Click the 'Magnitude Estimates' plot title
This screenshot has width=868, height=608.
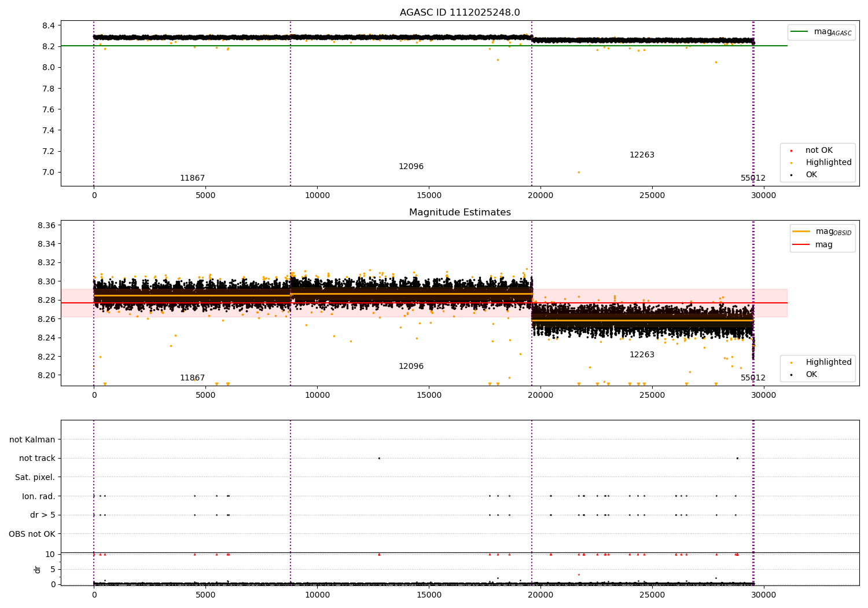[x=459, y=213]
